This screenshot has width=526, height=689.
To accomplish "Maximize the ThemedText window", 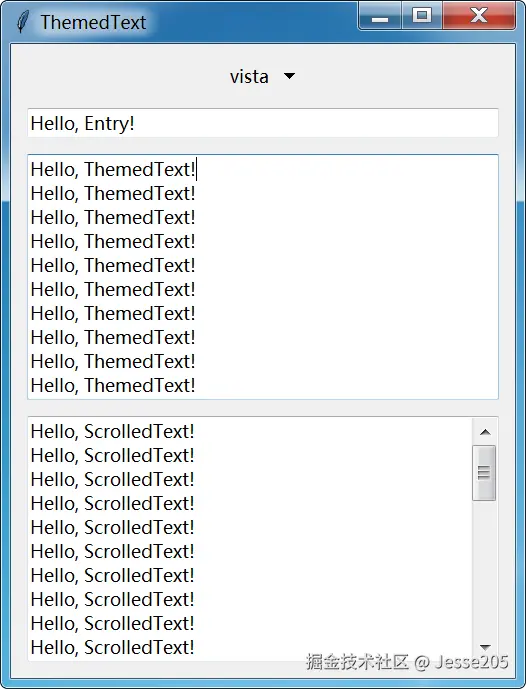I will [422, 16].
